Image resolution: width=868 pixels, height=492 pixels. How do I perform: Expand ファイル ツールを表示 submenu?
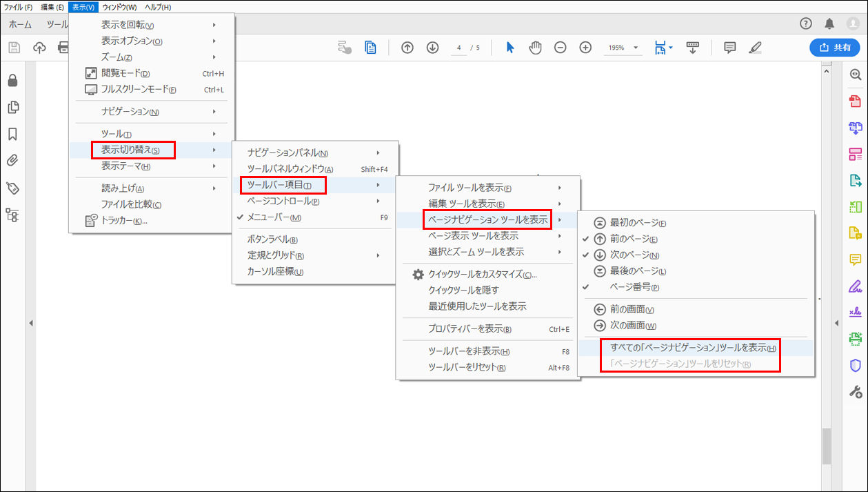pyautogui.click(x=488, y=188)
